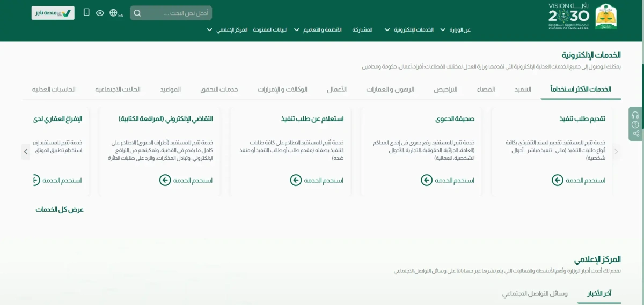Open the mobile app phone icon
The image size is (644, 305).
click(x=86, y=12)
